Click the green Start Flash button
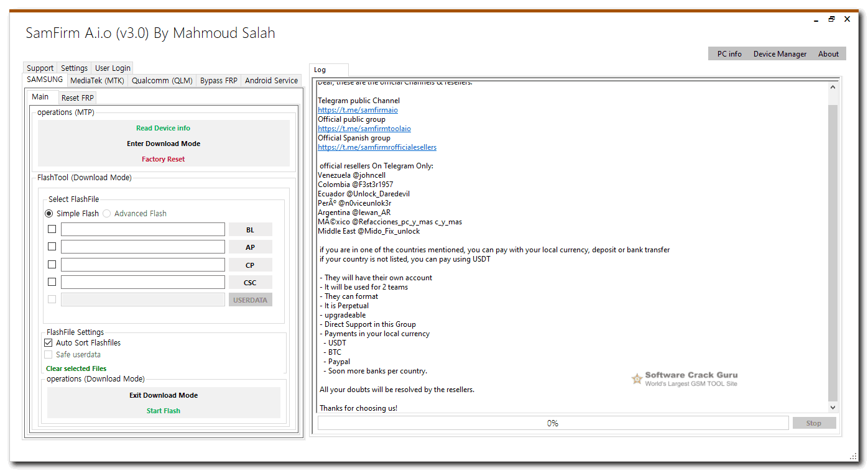This screenshot has width=868, height=471. pyautogui.click(x=164, y=411)
